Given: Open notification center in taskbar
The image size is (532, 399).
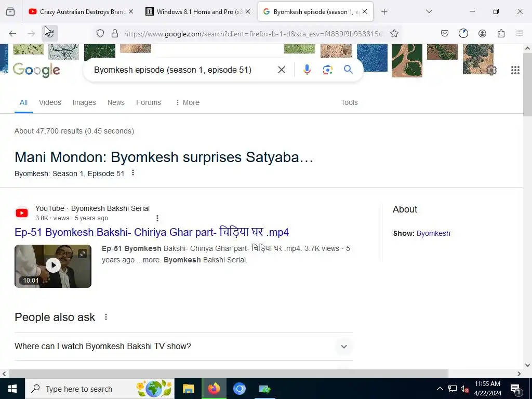Looking at the screenshot, I should point(515,389).
